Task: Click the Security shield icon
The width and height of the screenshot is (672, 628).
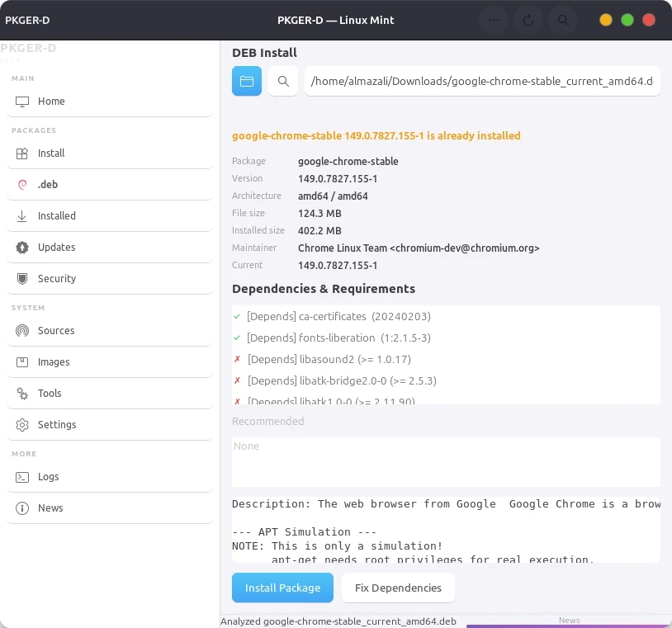Action: (22, 279)
